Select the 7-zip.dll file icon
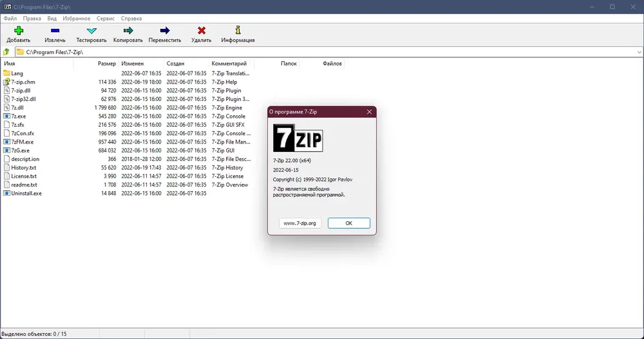644x339 pixels. (6, 90)
